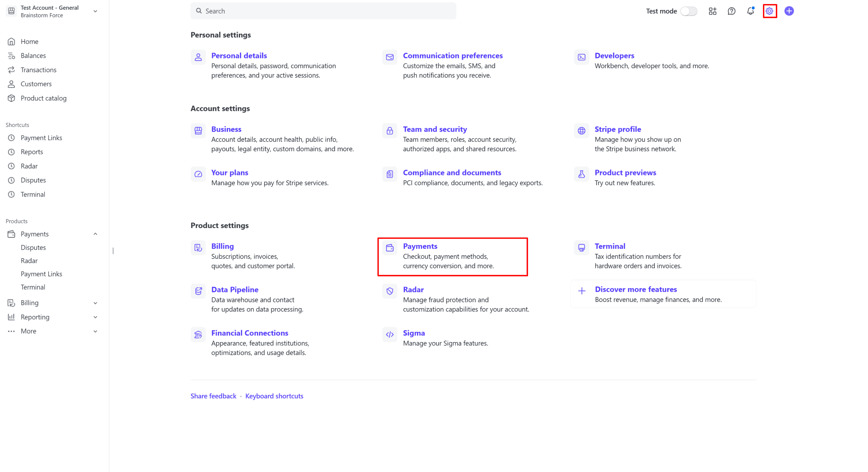This screenshot has height=472, width=868.
Task: Open Product catalog in the sidebar
Action: coord(43,98)
